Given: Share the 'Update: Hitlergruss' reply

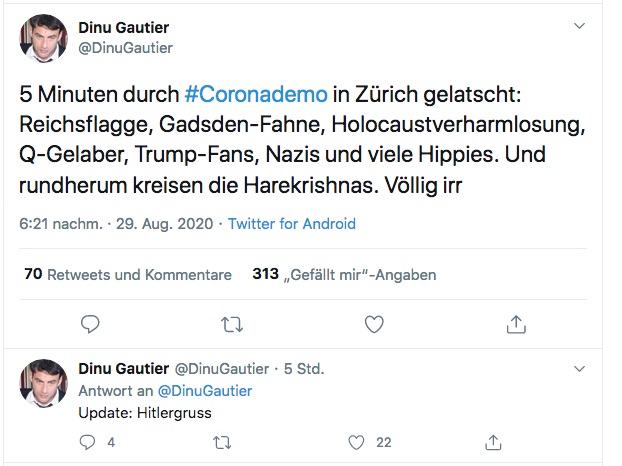Looking at the screenshot, I should 492,441.
